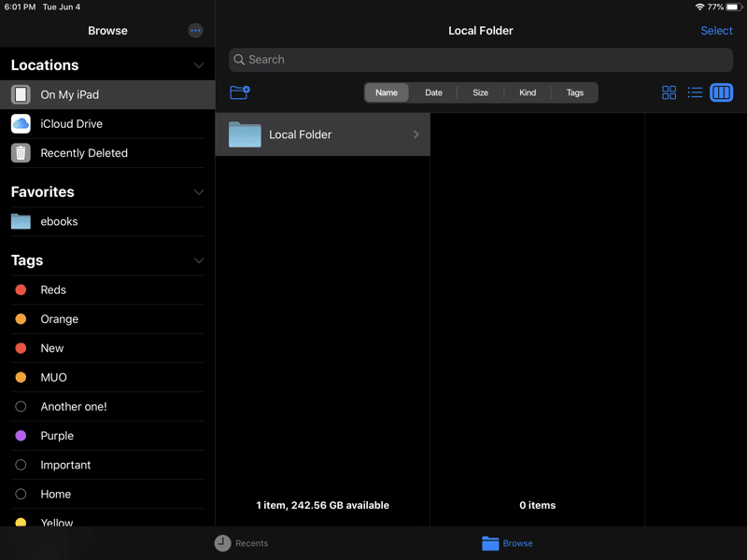The width and height of the screenshot is (747, 560).
Task: Sort files by Name
Action: tap(387, 92)
